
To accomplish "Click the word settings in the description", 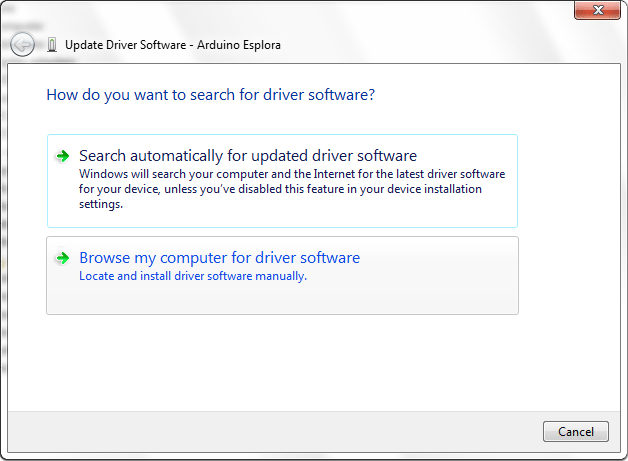I will pos(101,204).
